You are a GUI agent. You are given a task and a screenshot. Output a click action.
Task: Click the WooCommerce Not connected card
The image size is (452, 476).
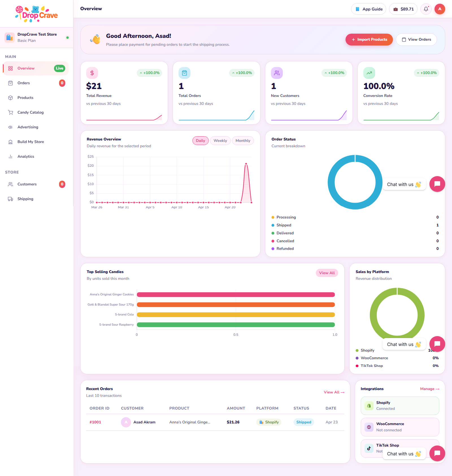coord(400,427)
